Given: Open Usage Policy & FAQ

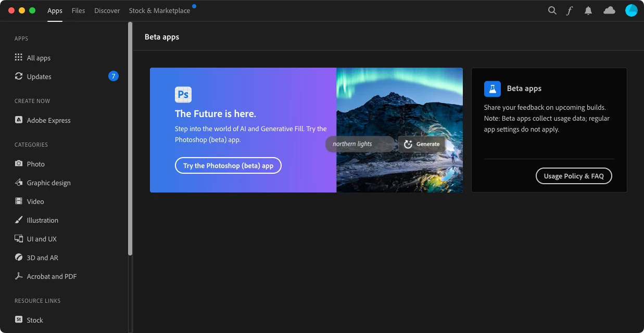Looking at the screenshot, I should tap(574, 176).
